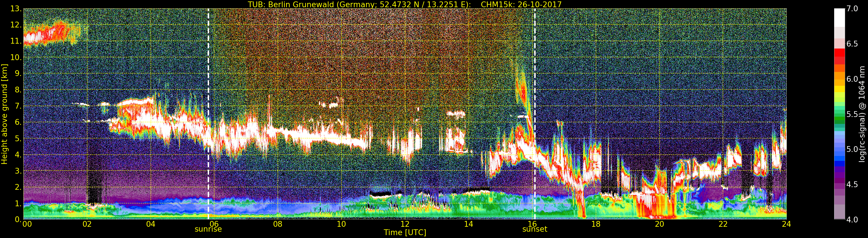Click the '3.' height axis tick
The width and height of the screenshot is (868, 238).
coord(18,171)
